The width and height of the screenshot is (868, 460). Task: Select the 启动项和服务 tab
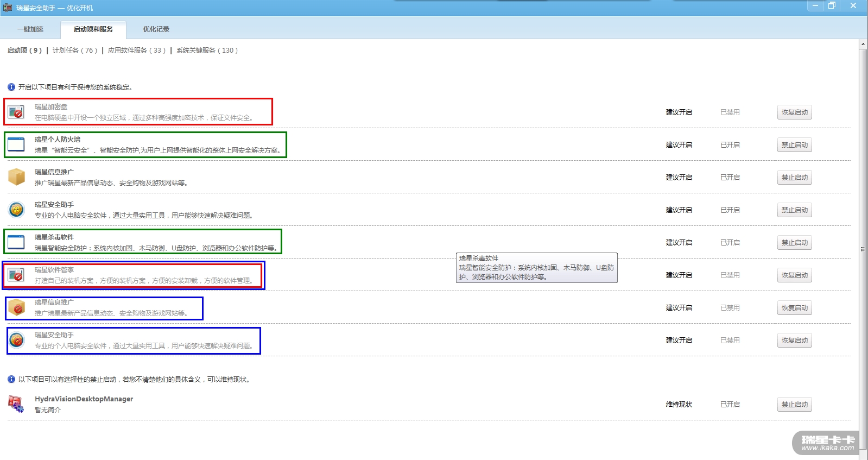point(93,29)
